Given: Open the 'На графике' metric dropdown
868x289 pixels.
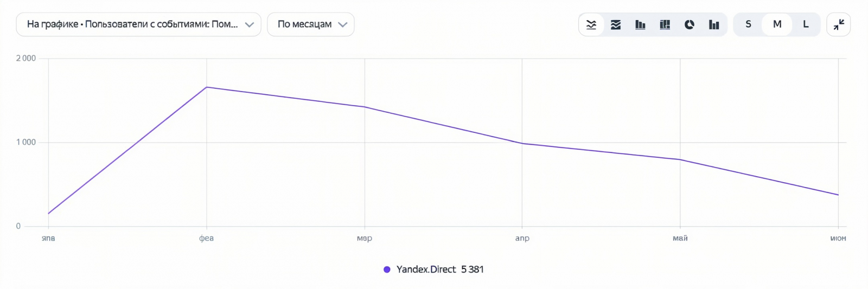Looking at the screenshot, I should 138,24.
